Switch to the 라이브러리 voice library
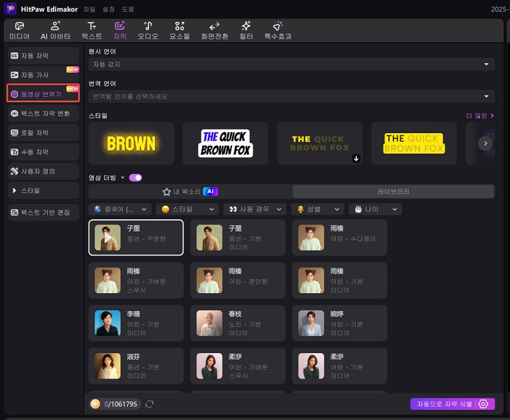Screen dimensions: 510x420 click(393, 191)
